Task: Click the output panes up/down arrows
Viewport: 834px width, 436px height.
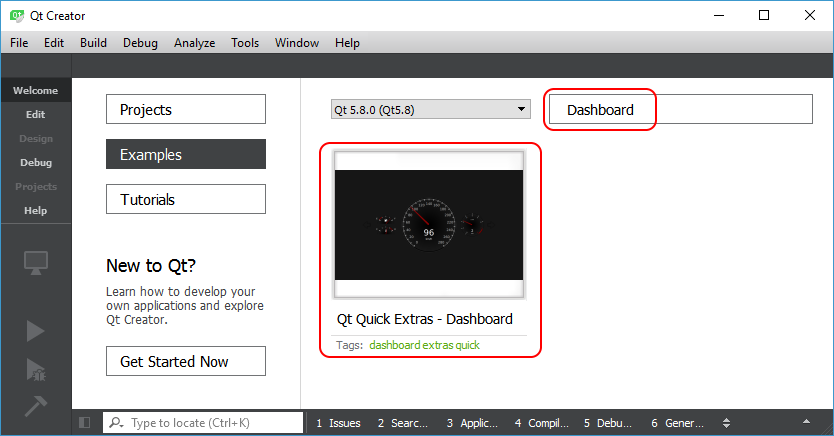Action: pos(727,423)
